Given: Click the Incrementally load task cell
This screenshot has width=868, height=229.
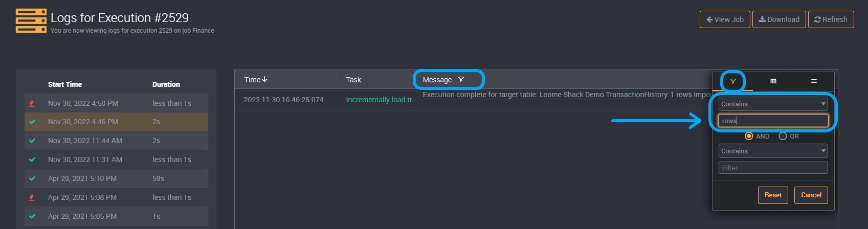Looking at the screenshot, I should [x=380, y=100].
